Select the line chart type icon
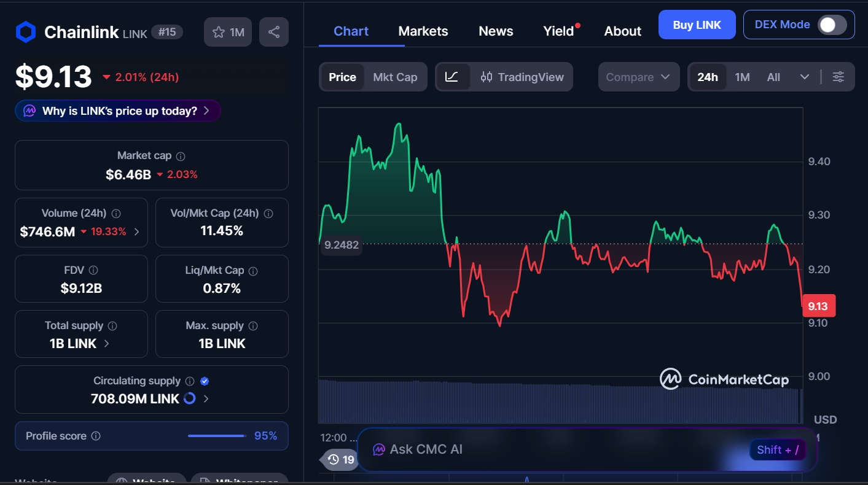Viewport: 868px width, 485px height. (453, 77)
